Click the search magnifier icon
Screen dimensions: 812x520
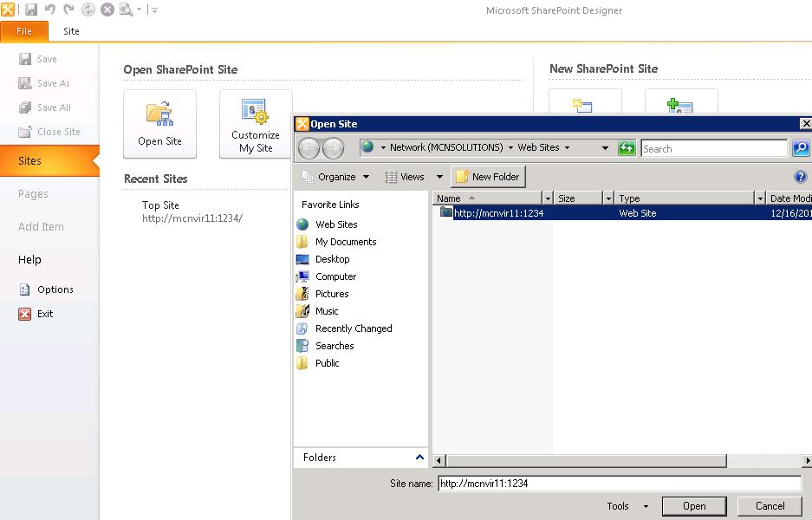[x=801, y=148]
